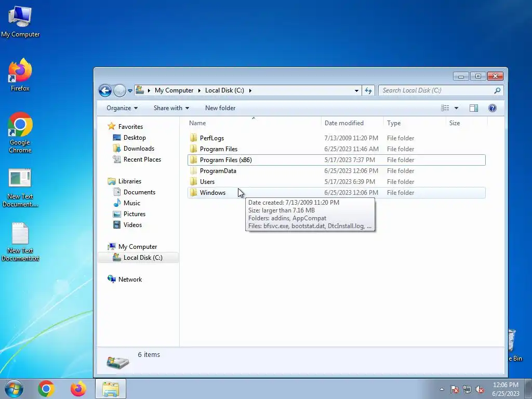Open Desktop under Favorites
Image resolution: width=532 pixels, height=399 pixels.
point(135,137)
